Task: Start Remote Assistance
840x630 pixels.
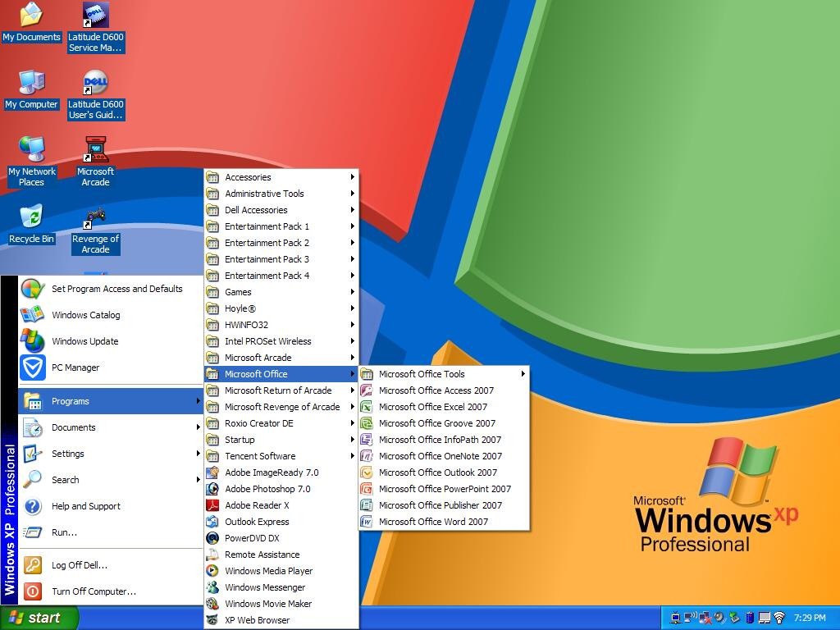Action: point(281,555)
